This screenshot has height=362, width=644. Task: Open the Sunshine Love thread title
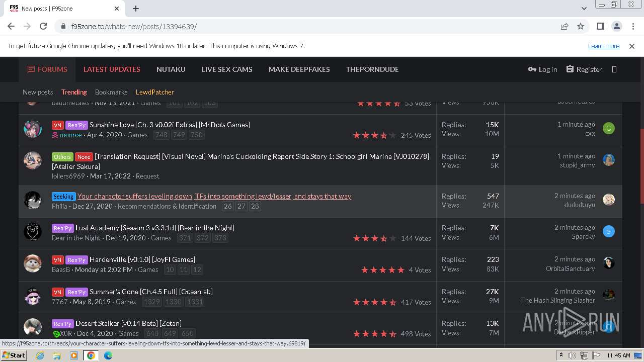click(x=170, y=125)
